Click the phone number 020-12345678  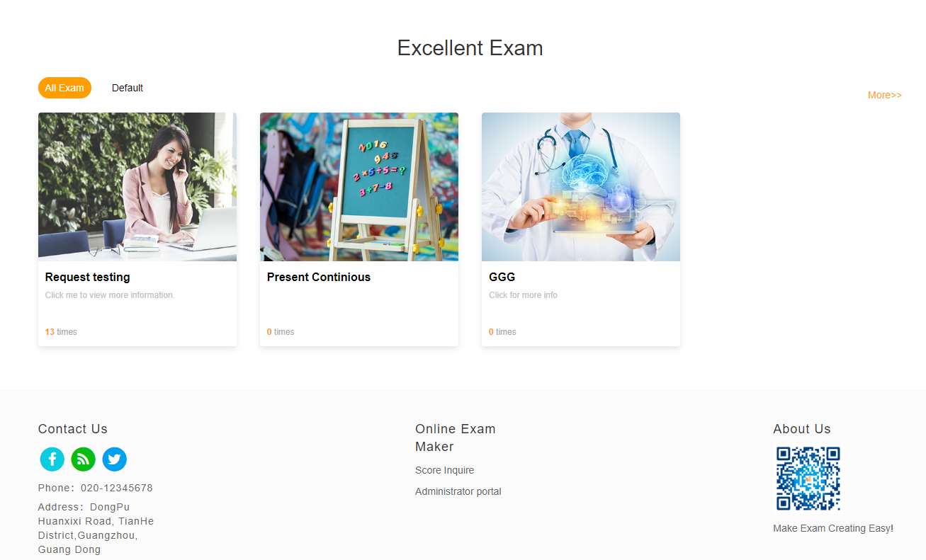pos(117,488)
